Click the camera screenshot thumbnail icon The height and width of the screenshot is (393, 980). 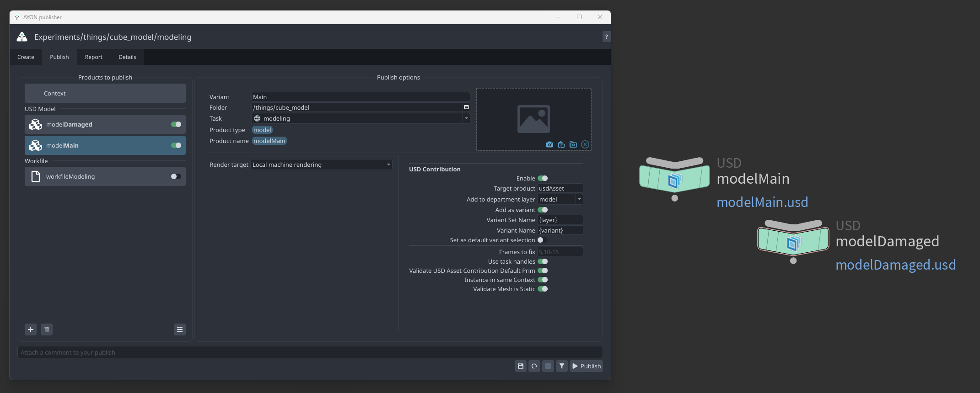(549, 144)
